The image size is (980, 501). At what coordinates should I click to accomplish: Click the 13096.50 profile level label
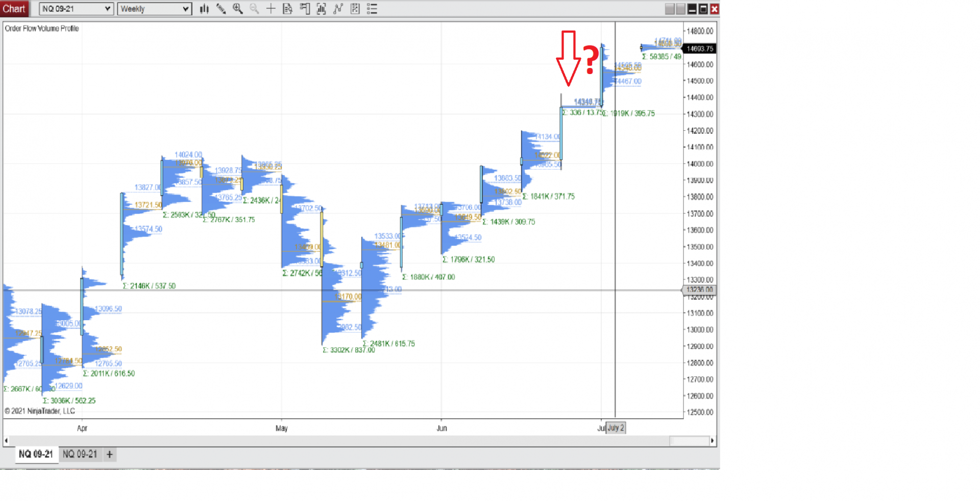[x=109, y=309]
